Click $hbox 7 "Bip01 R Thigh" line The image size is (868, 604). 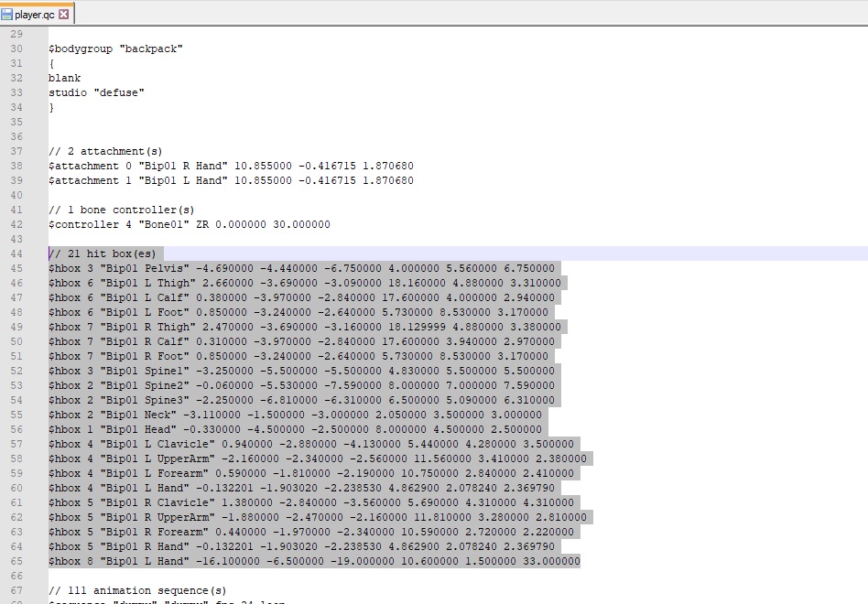tap(305, 327)
